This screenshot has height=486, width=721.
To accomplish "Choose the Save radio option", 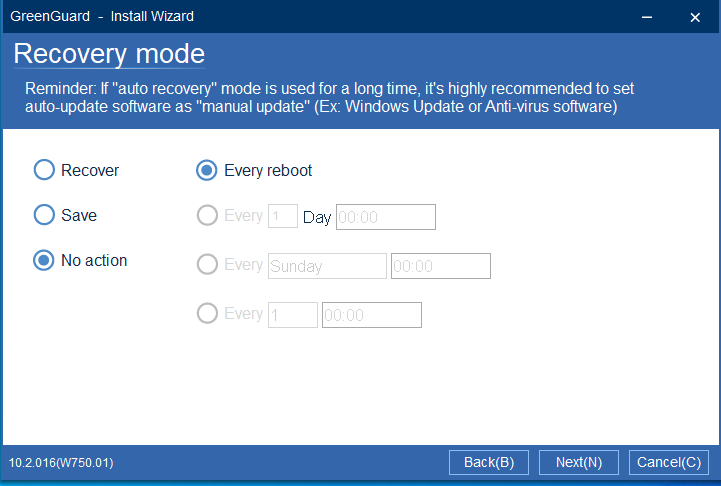I will point(44,216).
